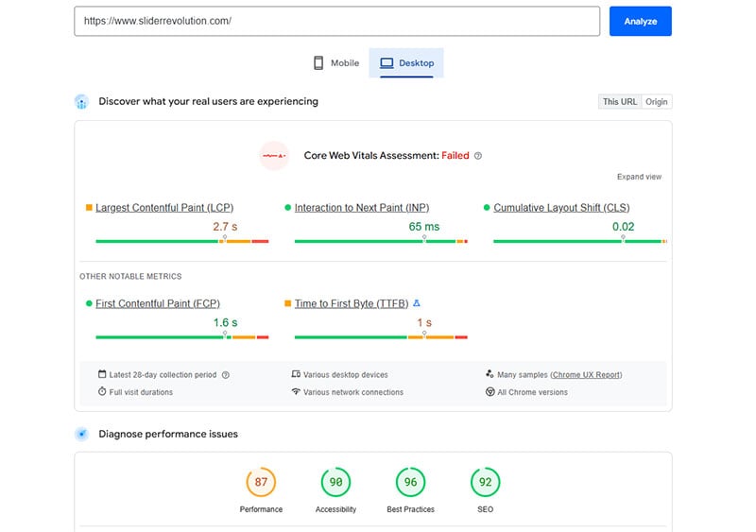Click the Accessibility score gauge 90
The height and width of the screenshot is (532, 756).
click(335, 482)
